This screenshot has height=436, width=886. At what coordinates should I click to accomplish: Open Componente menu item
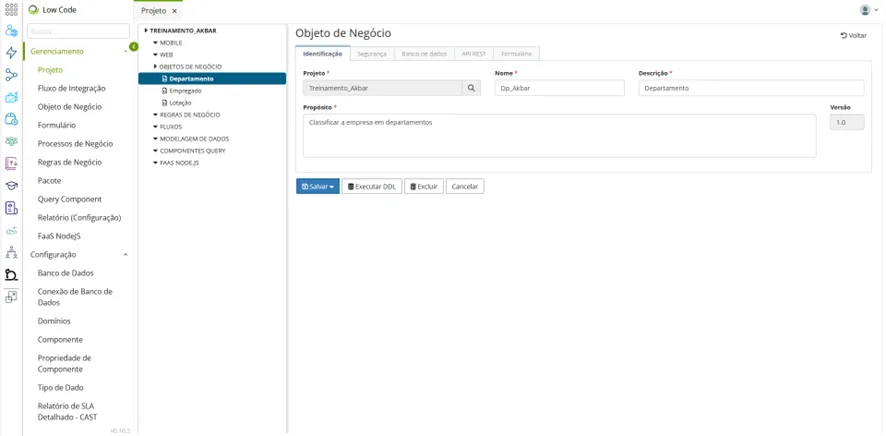pyautogui.click(x=60, y=339)
